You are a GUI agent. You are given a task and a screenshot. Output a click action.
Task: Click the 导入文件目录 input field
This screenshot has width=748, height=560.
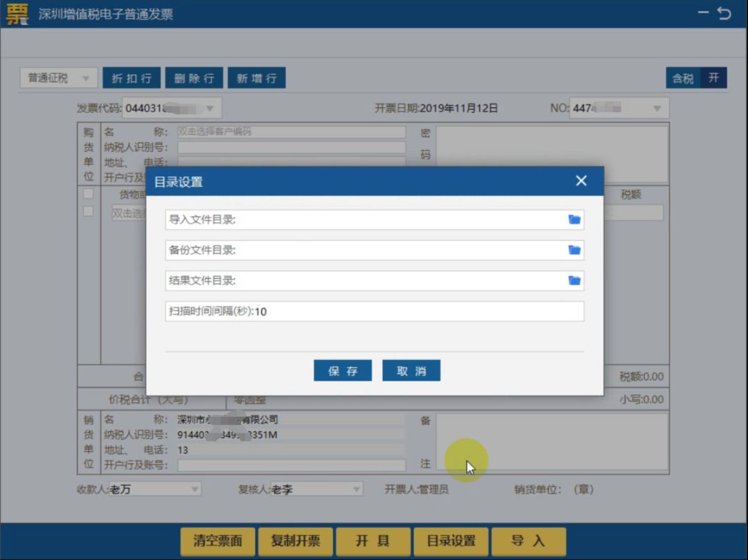(x=375, y=219)
